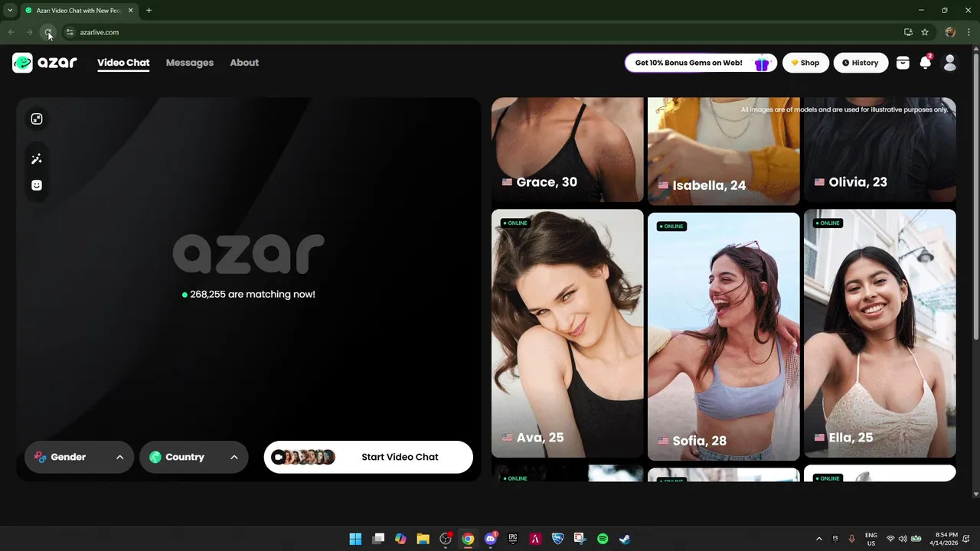
Task: Open Spotify from the taskbar
Action: coord(603,539)
